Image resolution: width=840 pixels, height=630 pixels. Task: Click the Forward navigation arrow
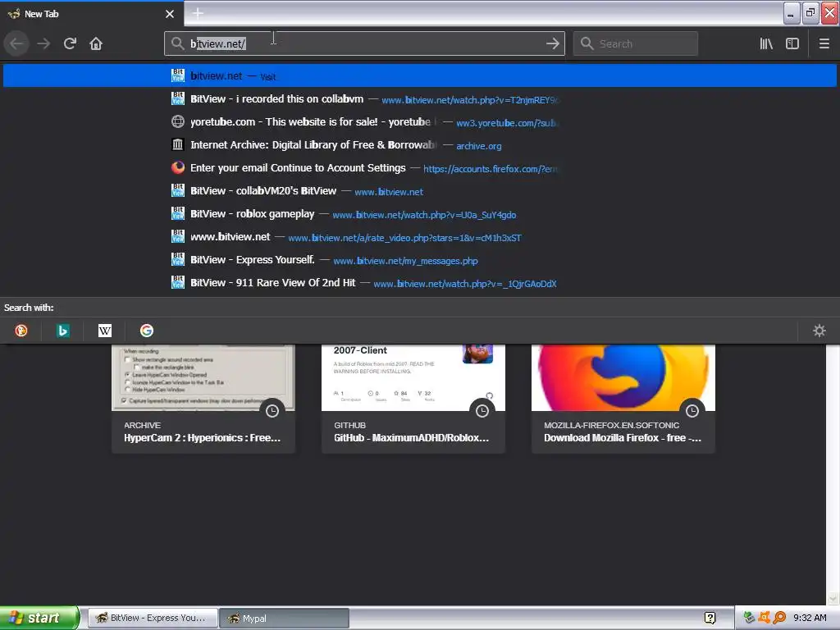(43, 43)
